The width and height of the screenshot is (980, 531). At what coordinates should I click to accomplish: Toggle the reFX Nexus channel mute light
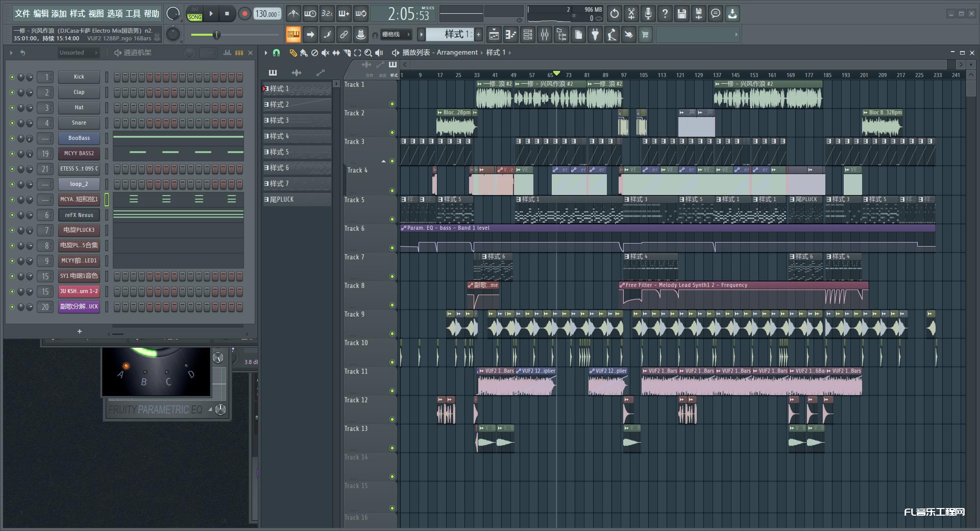point(12,215)
